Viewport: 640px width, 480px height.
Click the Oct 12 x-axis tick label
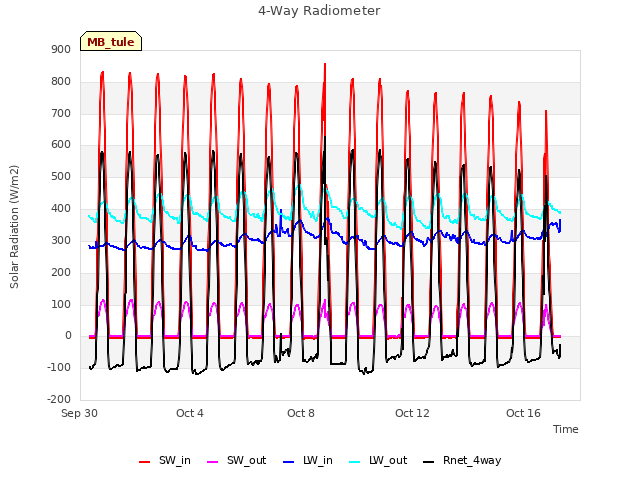tap(412, 413)
